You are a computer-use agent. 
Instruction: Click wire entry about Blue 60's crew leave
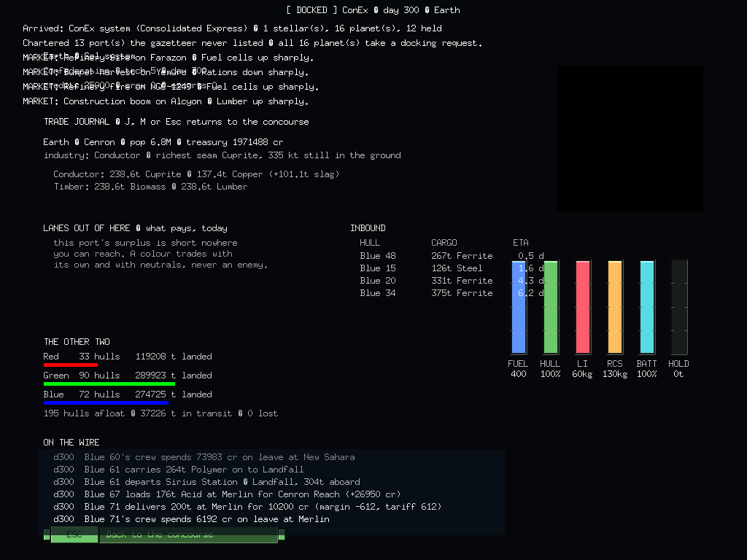coord(204,457)
